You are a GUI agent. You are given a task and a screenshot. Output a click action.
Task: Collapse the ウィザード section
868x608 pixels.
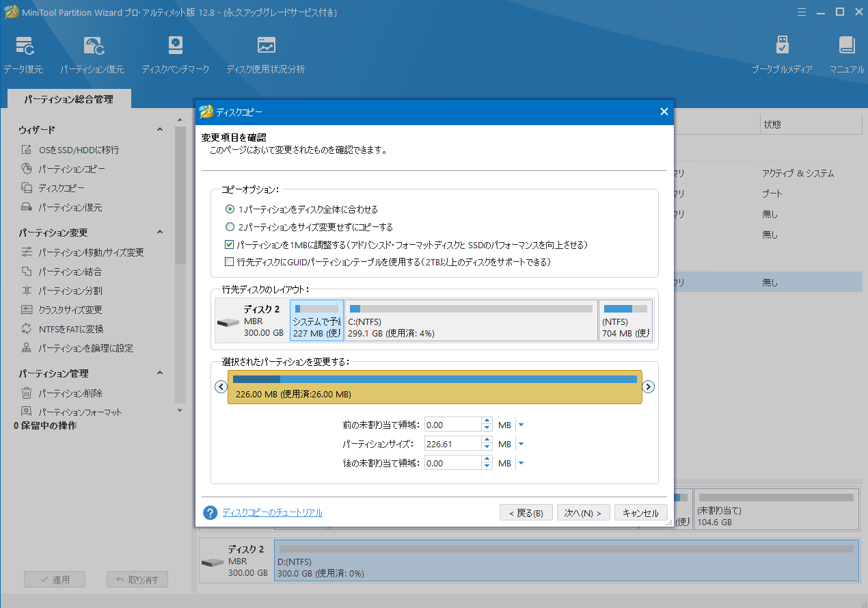(160, 130)
